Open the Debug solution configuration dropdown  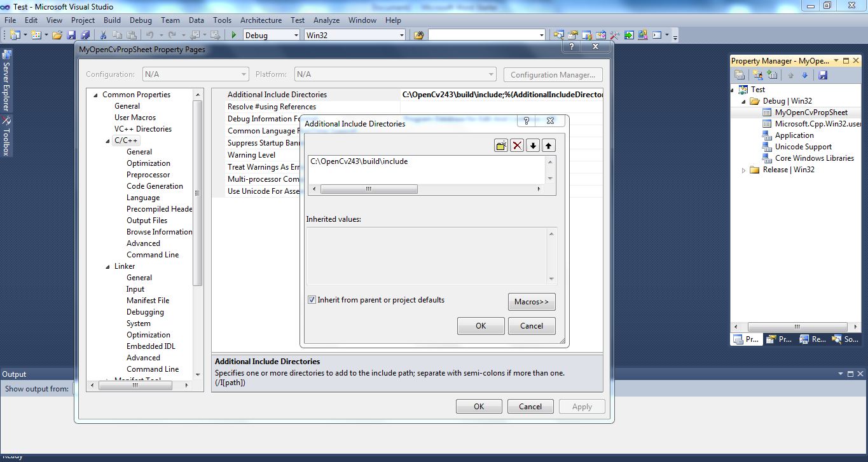pyautogui.click(x=295, y=35)
